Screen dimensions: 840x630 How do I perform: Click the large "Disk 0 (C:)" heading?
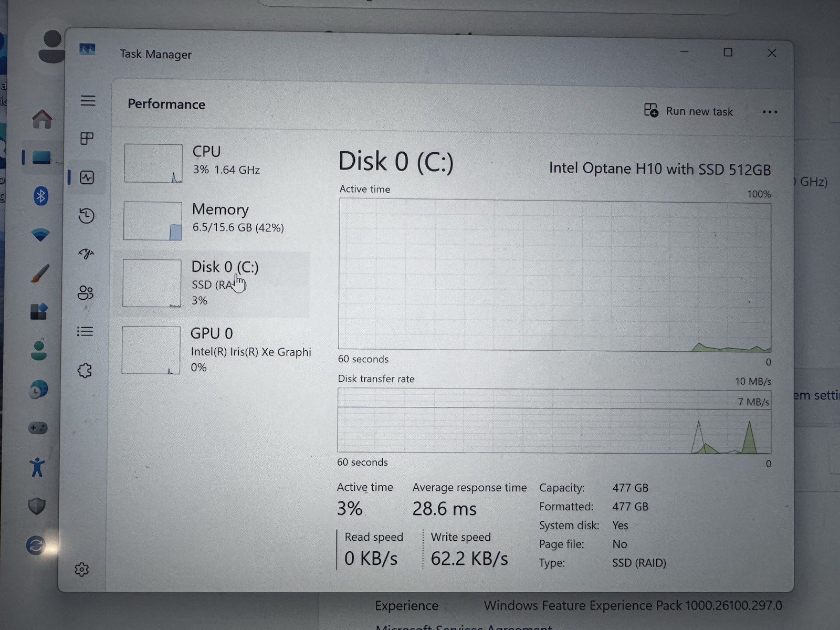(396, 161)
